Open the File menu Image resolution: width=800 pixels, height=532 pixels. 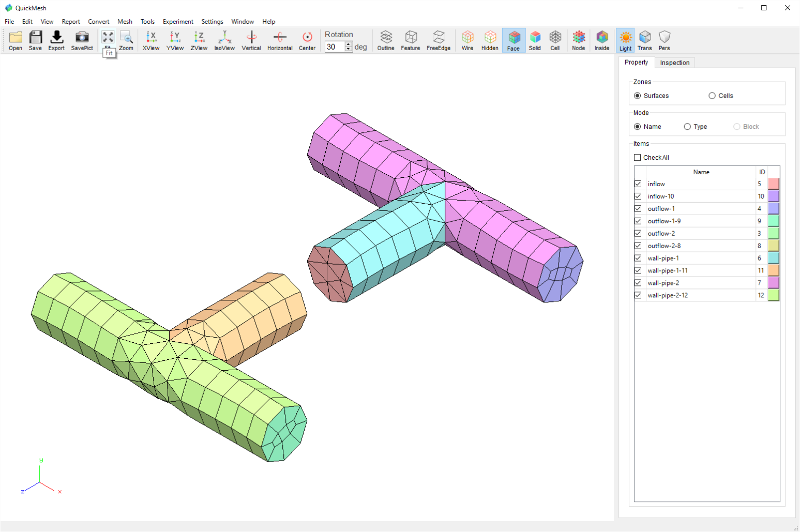coord(9,22)
